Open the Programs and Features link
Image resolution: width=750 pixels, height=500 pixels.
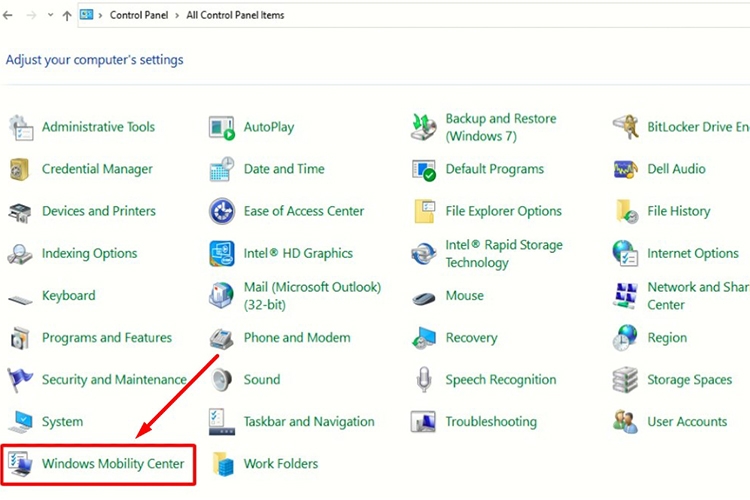point(107,338)
